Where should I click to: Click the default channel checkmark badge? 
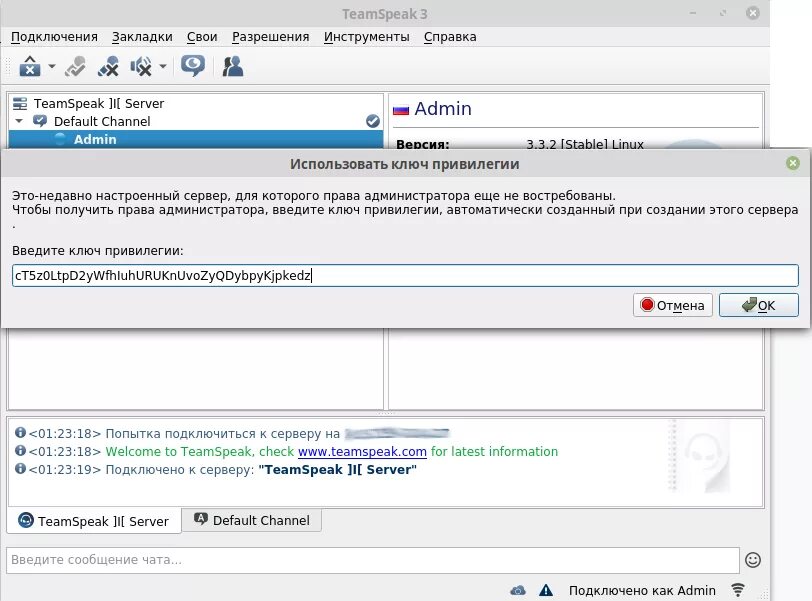click(x=372, y=121)
